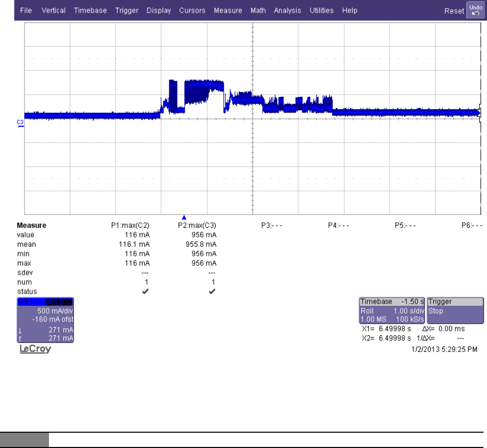Click the C3 channel marker left of grid

20,122
